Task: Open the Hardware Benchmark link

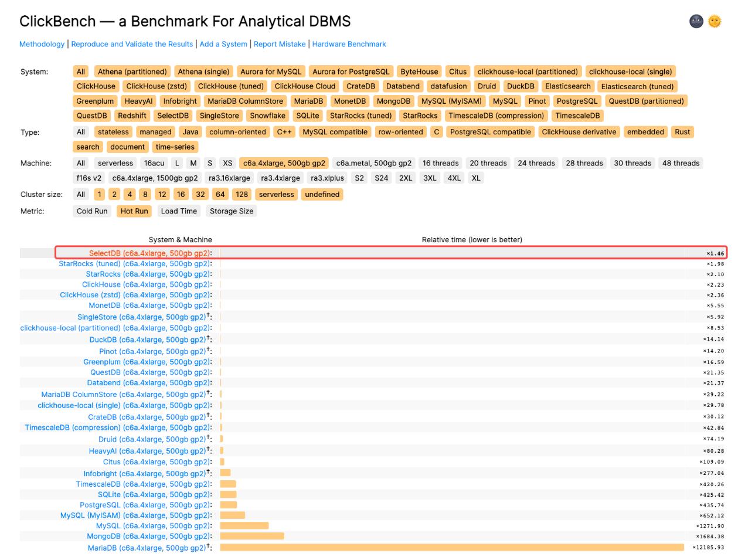Action: coord(350,43)
